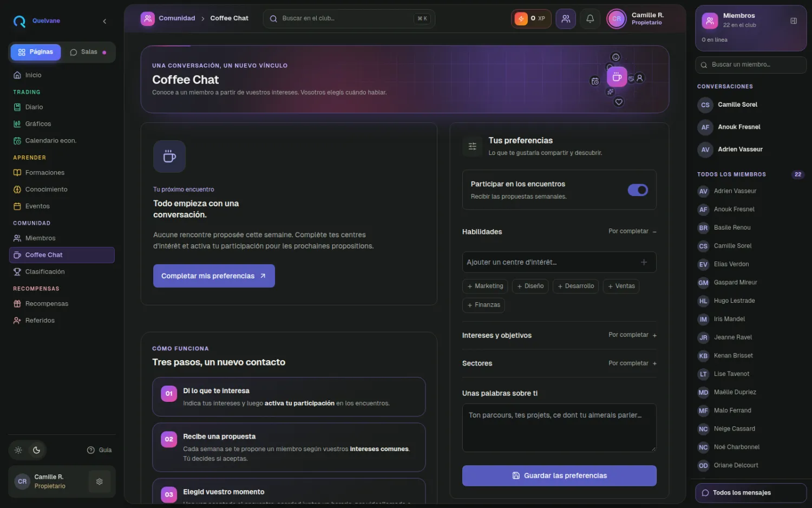The height and width of the screenshot is (508, 812).
Task: Select member Kenan Brisset
Action: click(751, 356)
